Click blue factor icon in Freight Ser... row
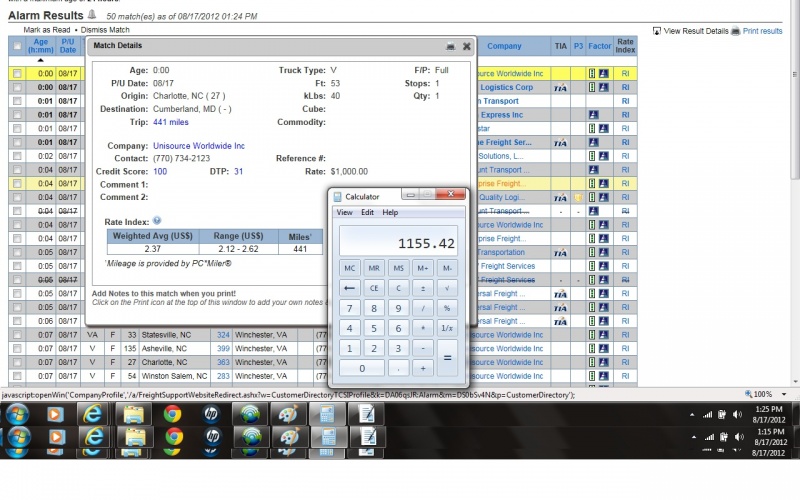 [593, 142]
